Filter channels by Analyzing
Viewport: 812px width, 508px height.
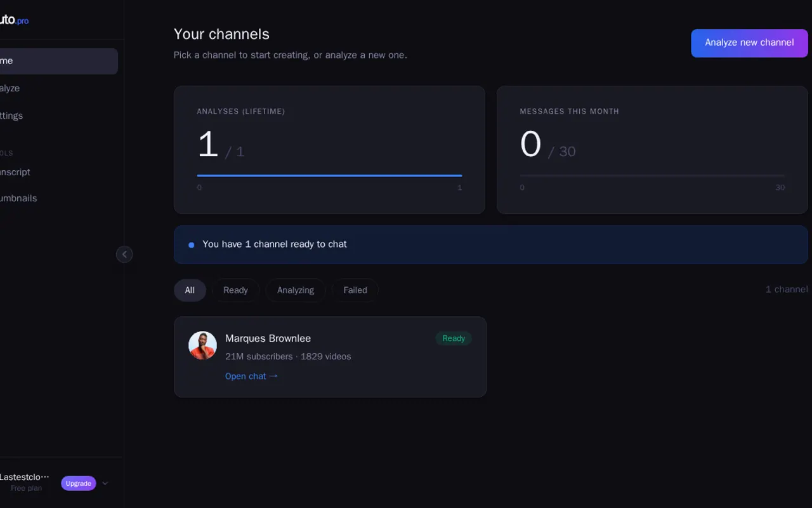coord(296,290)
